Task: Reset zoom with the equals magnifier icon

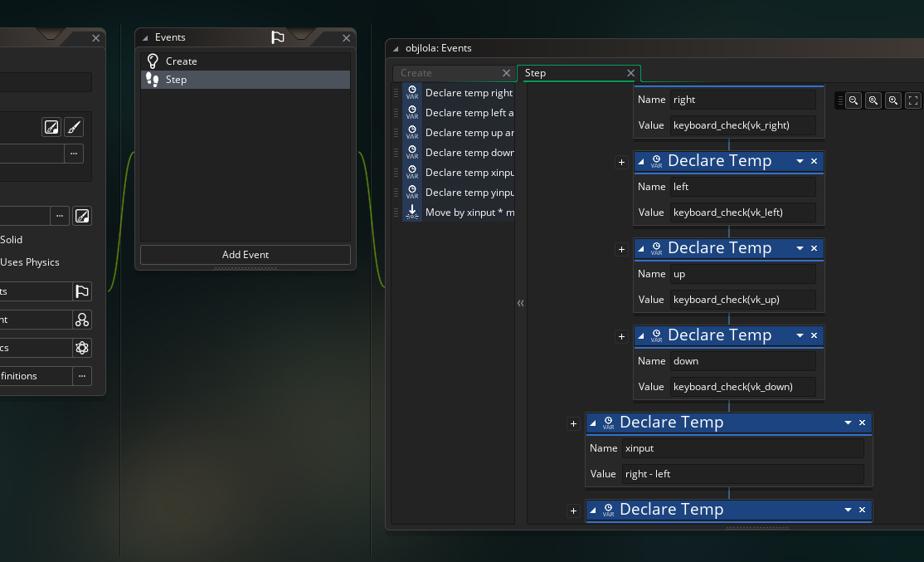Action: pyautogui.click(x=873, y=100)
